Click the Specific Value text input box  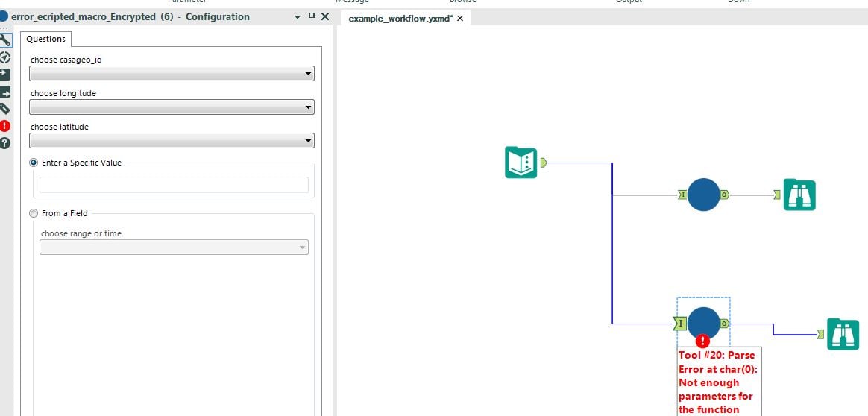pyautogui.click(x=174, y=185)
